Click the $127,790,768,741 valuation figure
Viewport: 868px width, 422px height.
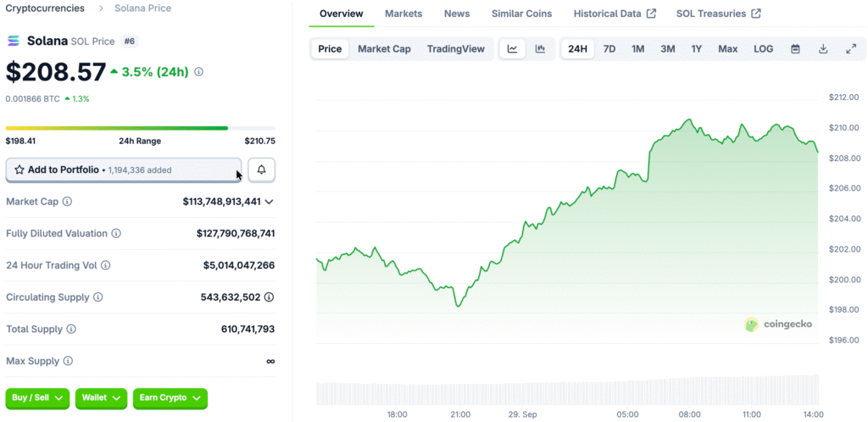point(236,233)
